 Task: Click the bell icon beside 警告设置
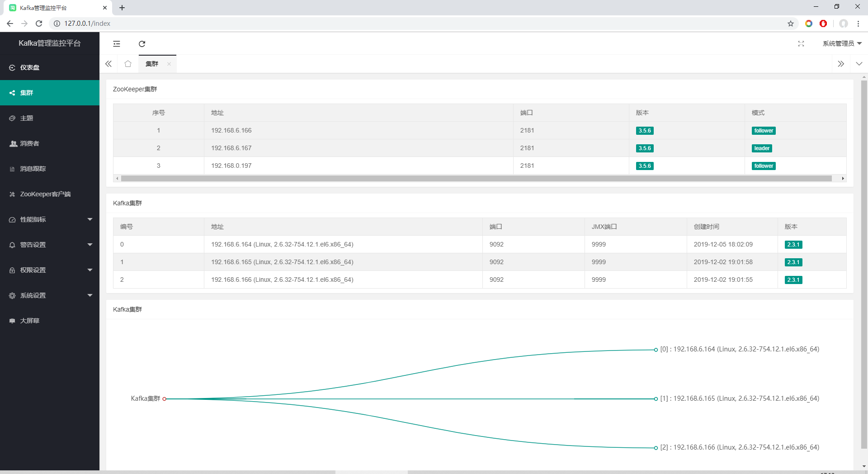coord(12,245)
